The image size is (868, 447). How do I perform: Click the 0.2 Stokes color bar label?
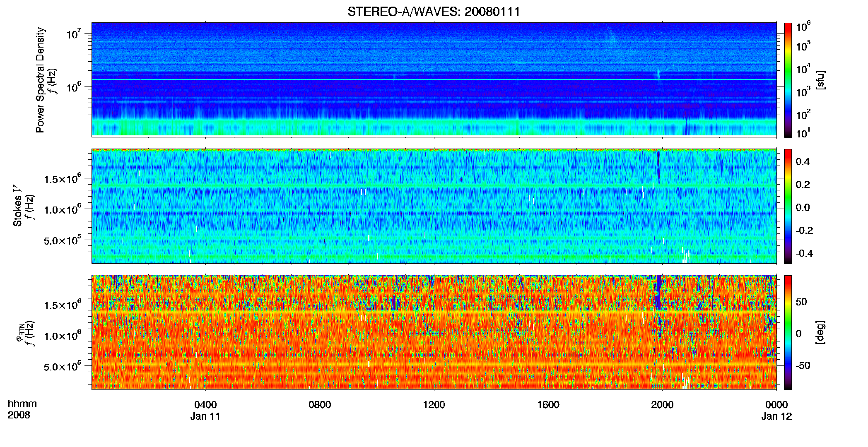803,185
